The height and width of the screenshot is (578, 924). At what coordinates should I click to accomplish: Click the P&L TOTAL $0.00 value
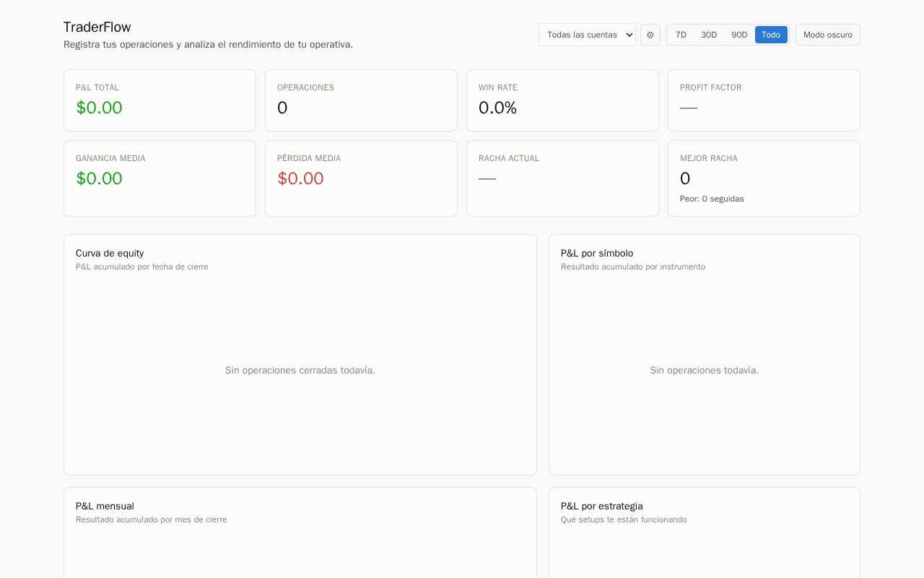click(99, 108)
